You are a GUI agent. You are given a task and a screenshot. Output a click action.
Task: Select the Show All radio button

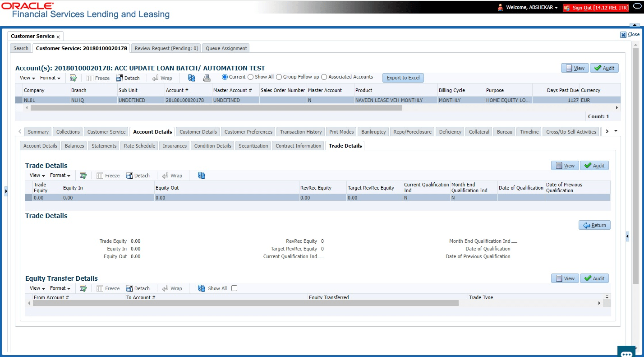[251, 77]
